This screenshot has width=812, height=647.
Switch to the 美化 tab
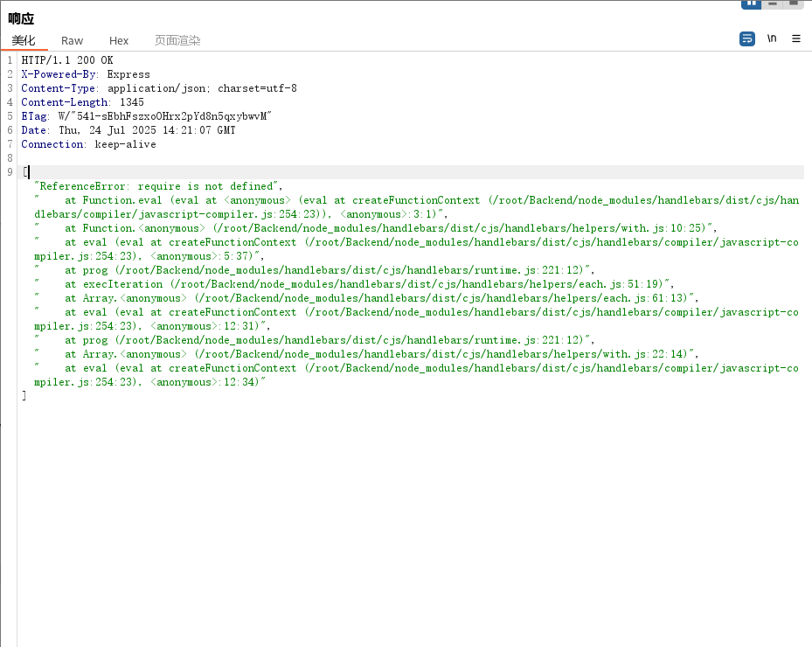coord(24,40)
